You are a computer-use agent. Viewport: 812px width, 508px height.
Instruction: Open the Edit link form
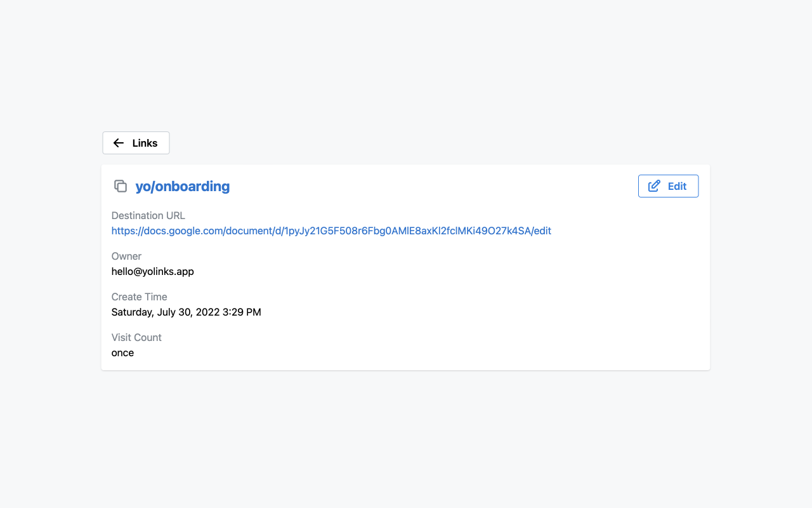point(668,186)
